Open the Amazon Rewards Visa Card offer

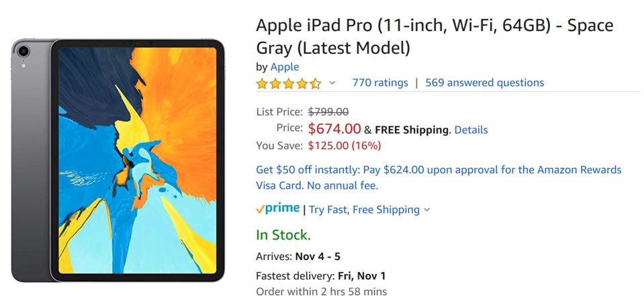pos(439,177)
